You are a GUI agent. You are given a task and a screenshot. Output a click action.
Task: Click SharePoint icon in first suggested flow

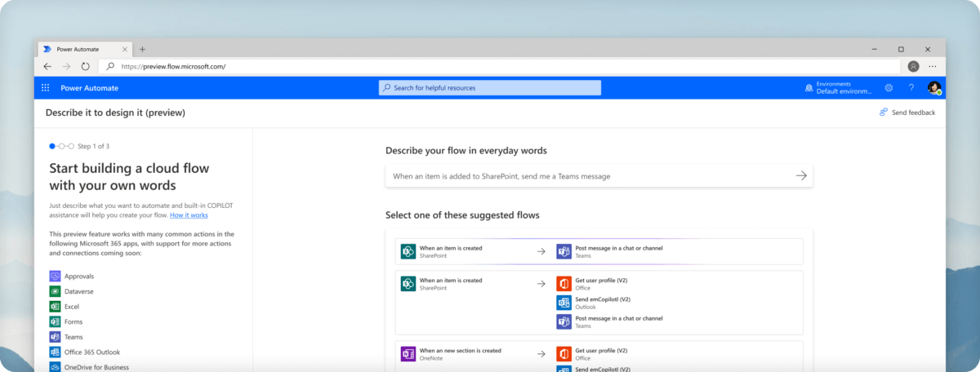(408, 251)
